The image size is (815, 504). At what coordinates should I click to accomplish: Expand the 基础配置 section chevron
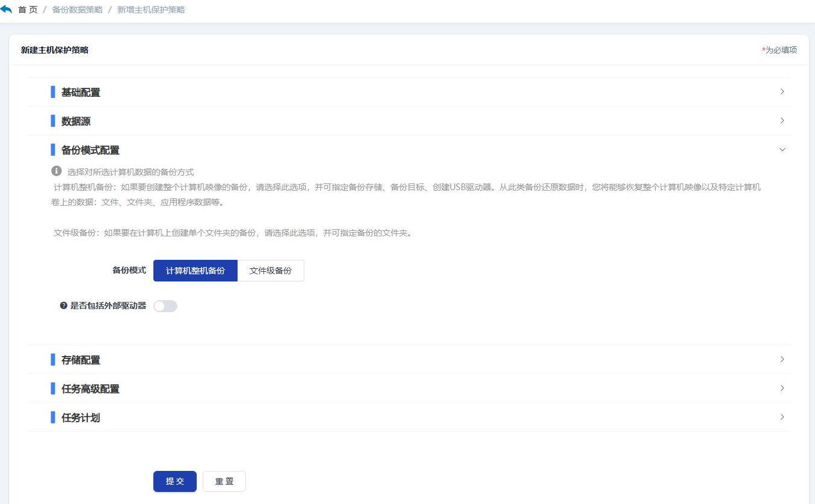782,92
